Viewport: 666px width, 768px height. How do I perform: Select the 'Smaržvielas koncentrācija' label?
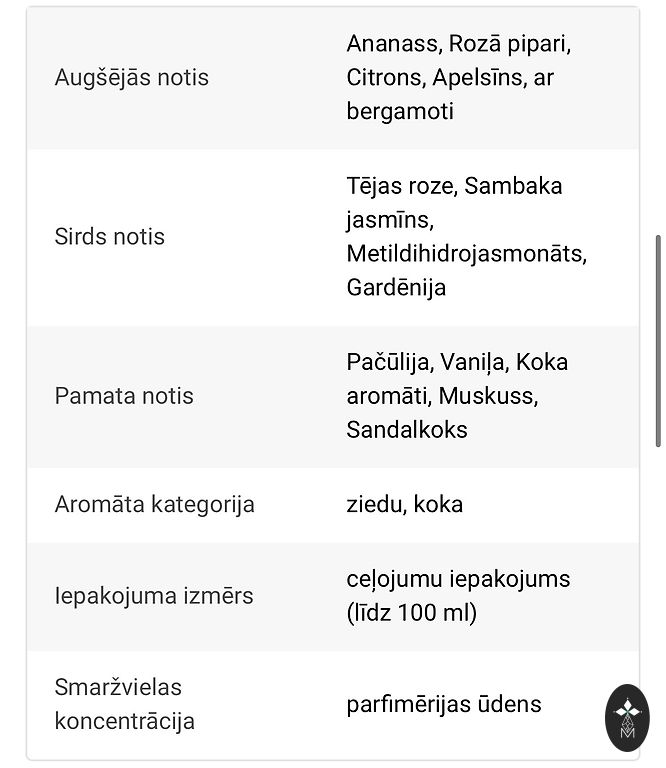coord(124,704)
